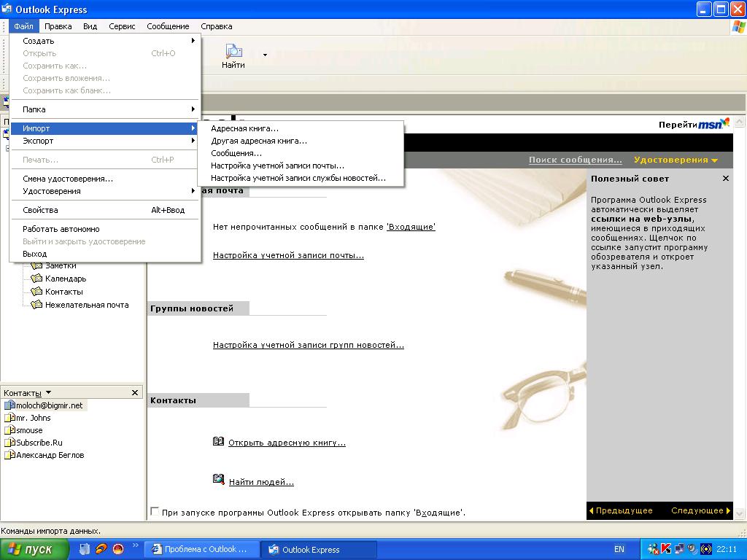Screen dimensions: 747x560
Task: Open the Удостоверения dropdown in header bar
Action: 676,160
